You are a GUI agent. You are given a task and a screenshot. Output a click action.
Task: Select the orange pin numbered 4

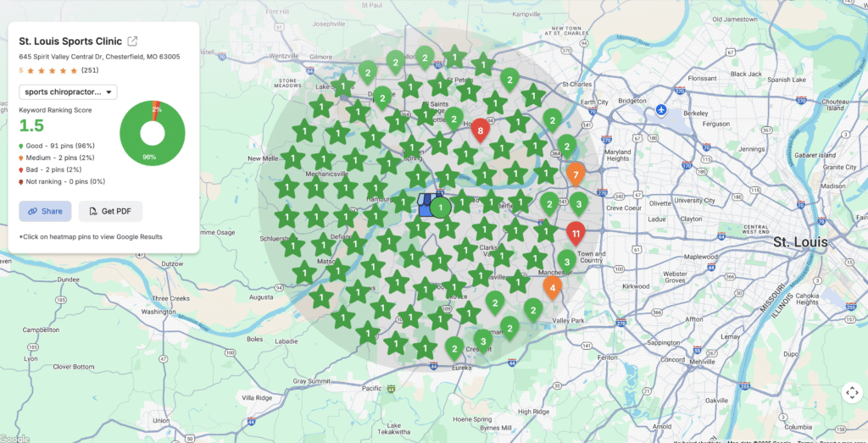coord(553,287)
